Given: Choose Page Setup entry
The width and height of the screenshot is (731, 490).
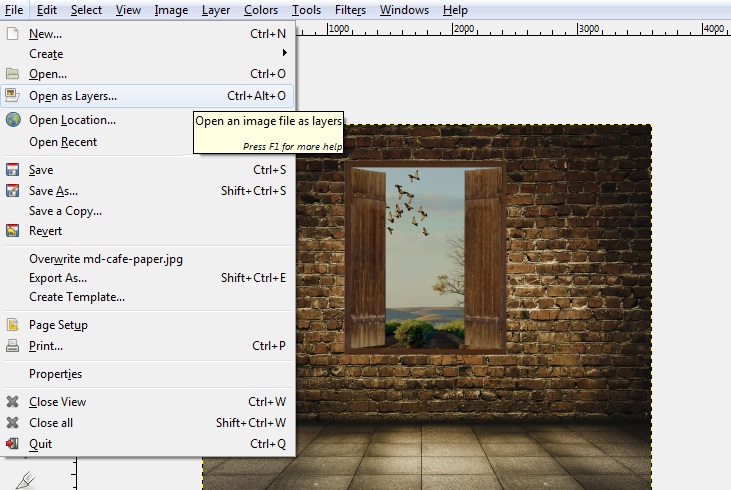Looking at the screenshot, I should click(x=147, y=324).
